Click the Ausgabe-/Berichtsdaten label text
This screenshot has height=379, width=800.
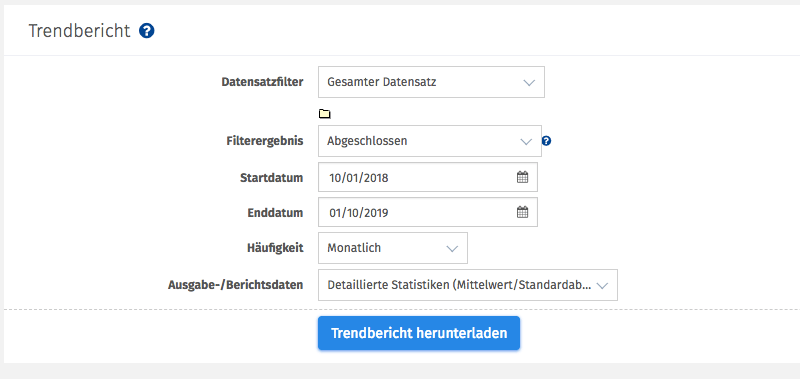pyautogui.click(x=236, y=285)
